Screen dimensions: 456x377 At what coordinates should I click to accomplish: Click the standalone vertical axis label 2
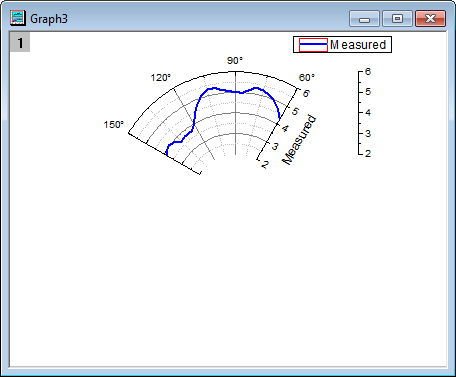pyautogui.click(x=368, y=153)
